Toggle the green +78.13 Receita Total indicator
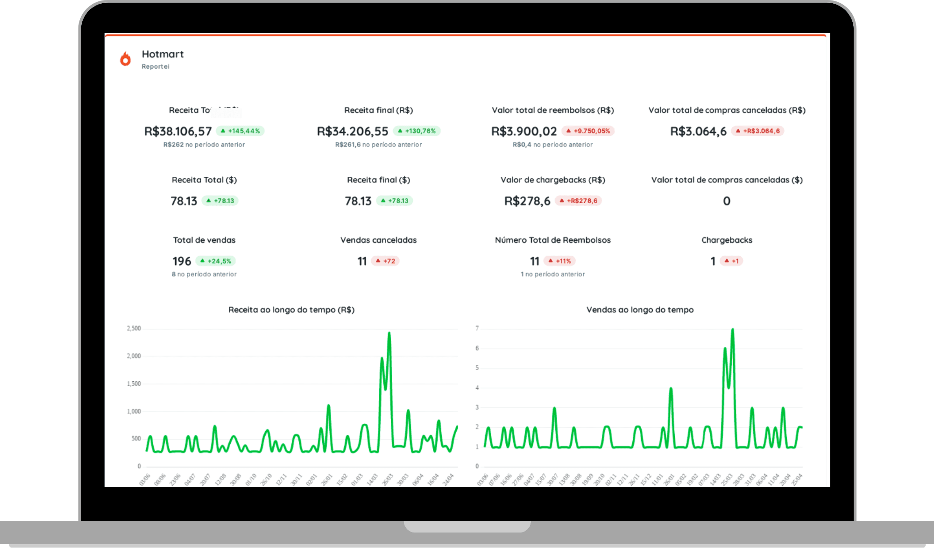Image resolution: width=934 pixels, height=560 pixels. pyautogui.click(x=219, y=200)
